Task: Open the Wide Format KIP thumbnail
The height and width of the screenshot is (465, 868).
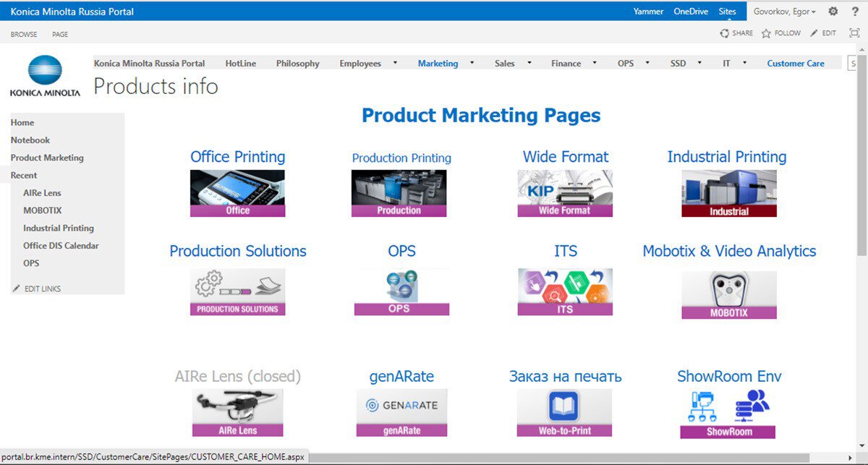Action: click(565, 193)
